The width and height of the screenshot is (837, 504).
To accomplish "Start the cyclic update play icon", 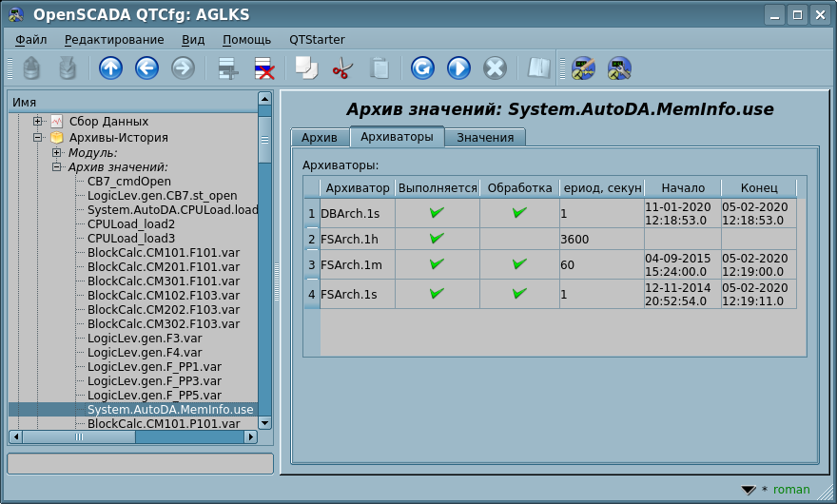I will (x=458, y=68).
